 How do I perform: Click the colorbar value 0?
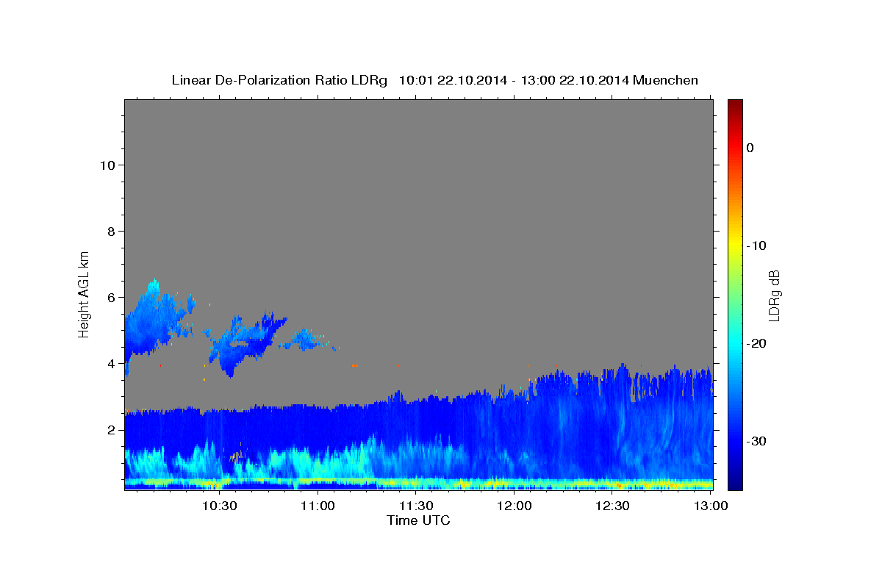750,148
